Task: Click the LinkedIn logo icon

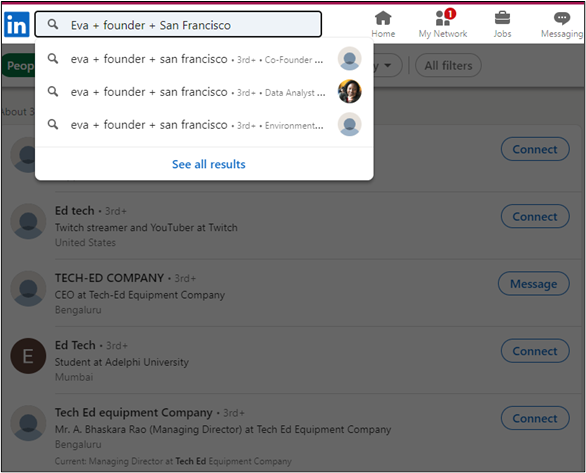Action: [x=17, y=24]
